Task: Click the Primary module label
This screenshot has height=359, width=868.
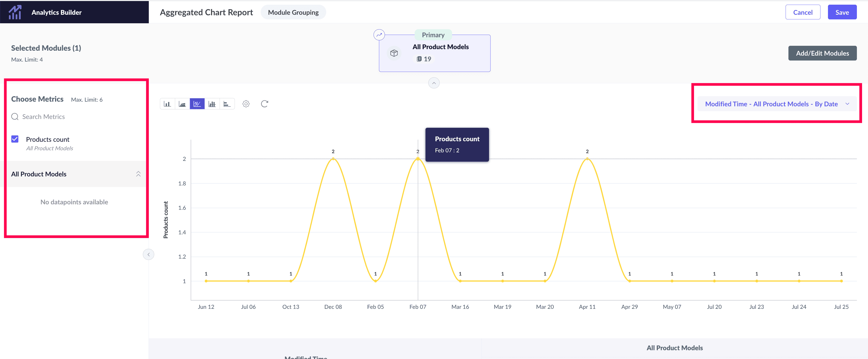Action: click(x=433, y=35)
